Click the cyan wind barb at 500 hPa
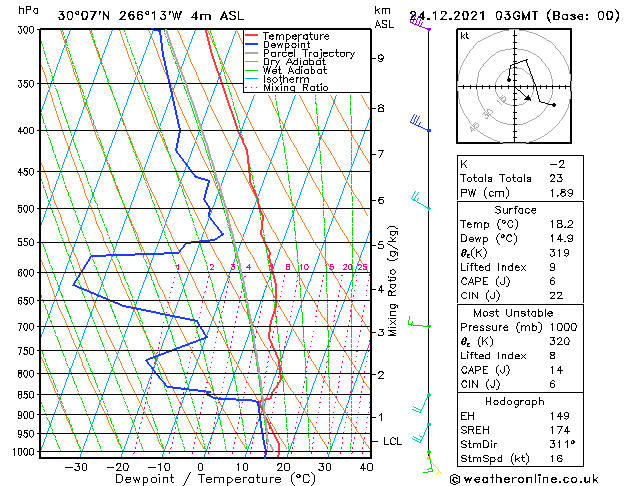The height and width of the screenshot is (486, 629). (421, 201)
